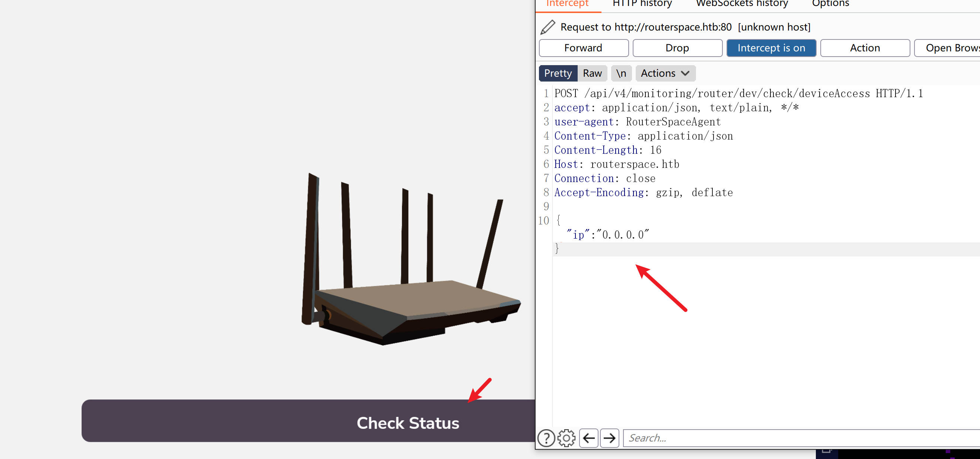Go to previous search match arrow

coord(588,438)
